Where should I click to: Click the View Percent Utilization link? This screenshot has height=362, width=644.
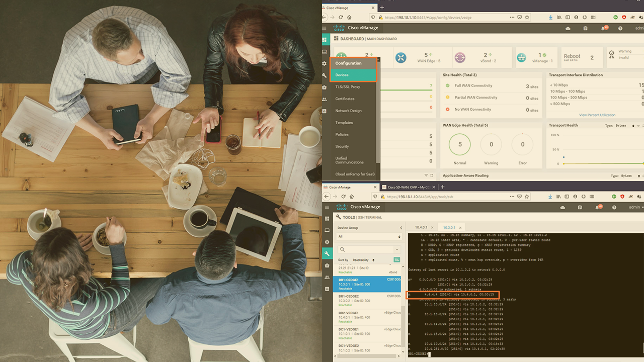pos(597,115)
